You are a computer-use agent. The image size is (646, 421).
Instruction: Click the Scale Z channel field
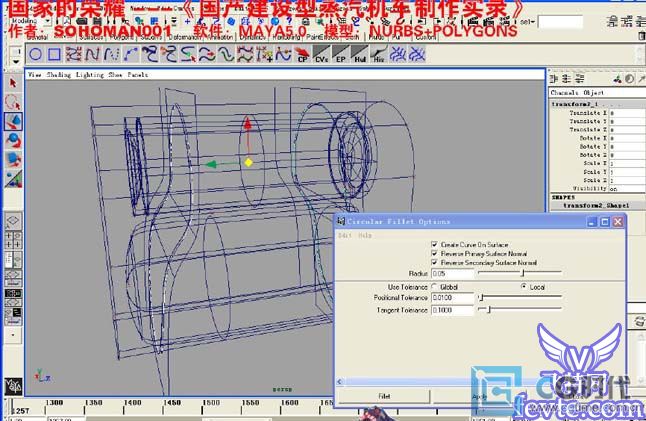click(627, 180)
